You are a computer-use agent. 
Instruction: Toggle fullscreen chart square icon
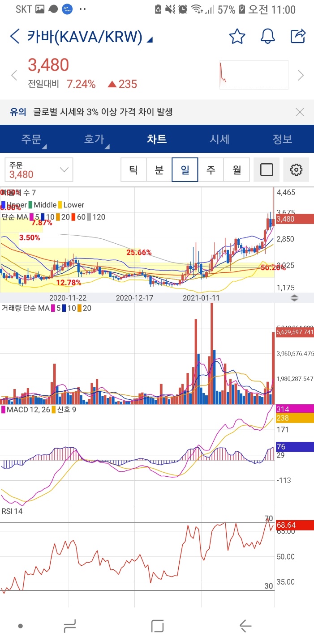[267, 170]
